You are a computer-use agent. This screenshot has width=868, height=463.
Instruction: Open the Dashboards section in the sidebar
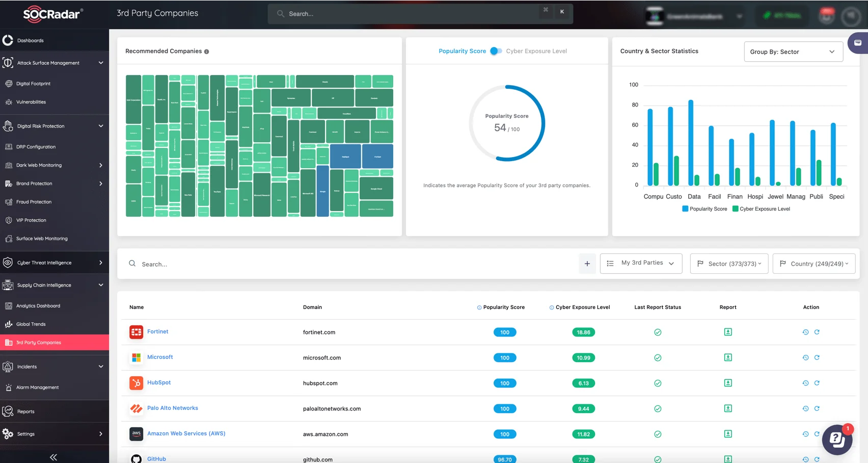30,40
